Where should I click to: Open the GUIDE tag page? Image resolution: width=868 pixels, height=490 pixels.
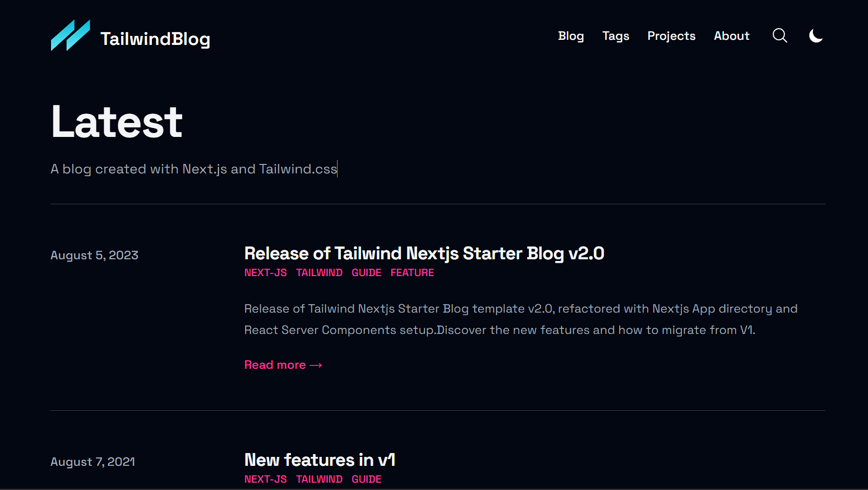click(366, 272)
